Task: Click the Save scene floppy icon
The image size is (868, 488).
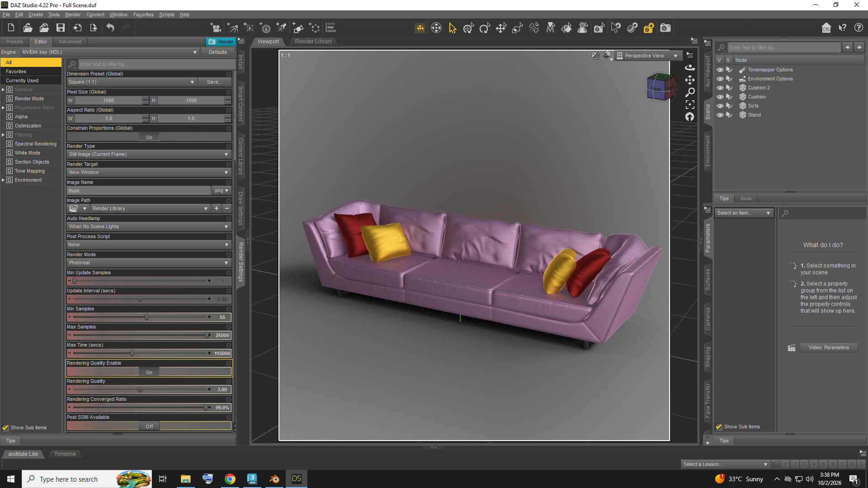Action: pos(61,28)
